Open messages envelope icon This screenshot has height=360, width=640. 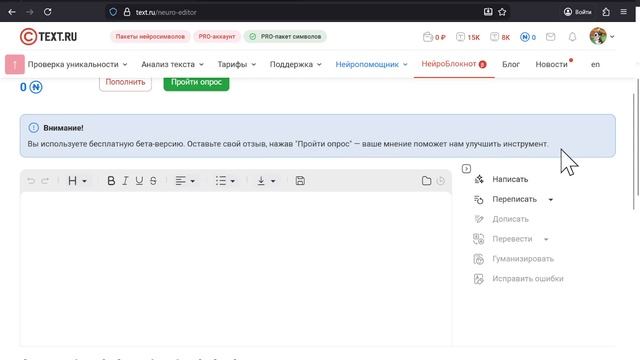(550, 37)
